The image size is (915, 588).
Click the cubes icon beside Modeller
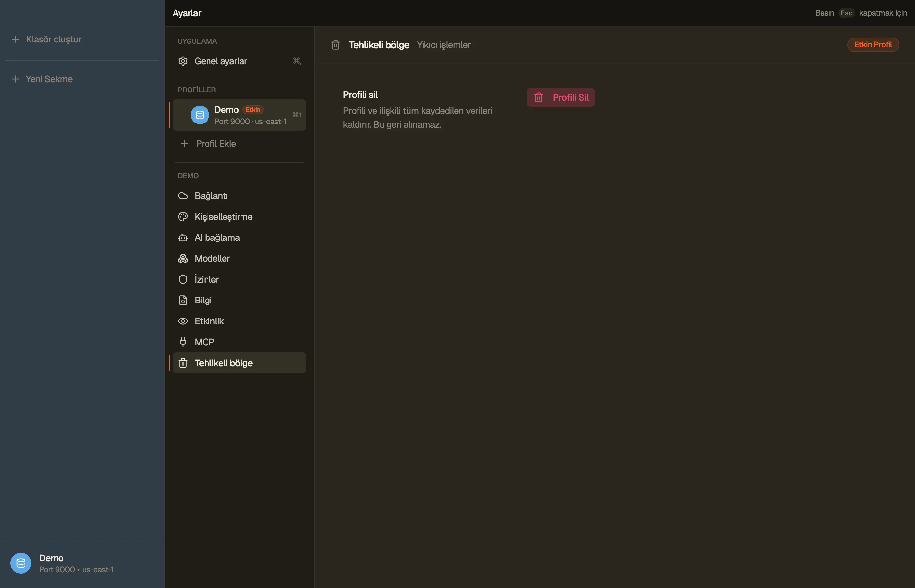[183, 258]
